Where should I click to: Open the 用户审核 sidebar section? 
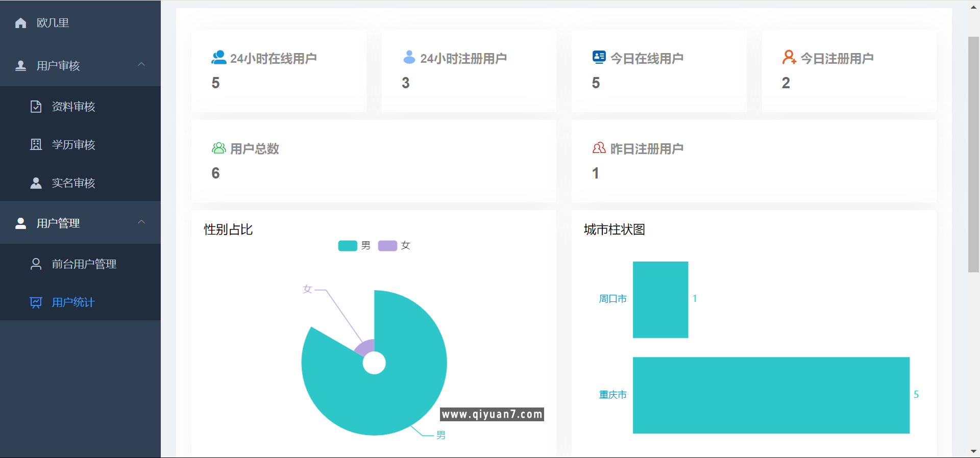coord(58,66)
